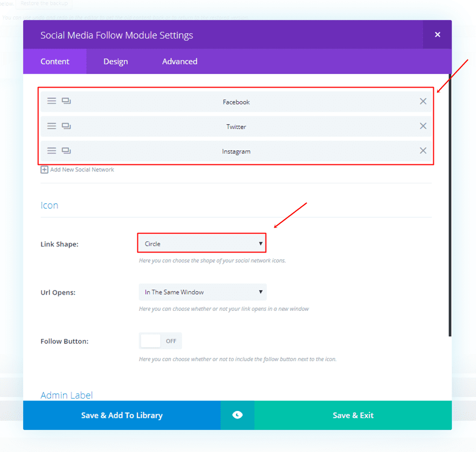476x452 pixels.
Task: Click Add New Social Network link
Action: 82,170
